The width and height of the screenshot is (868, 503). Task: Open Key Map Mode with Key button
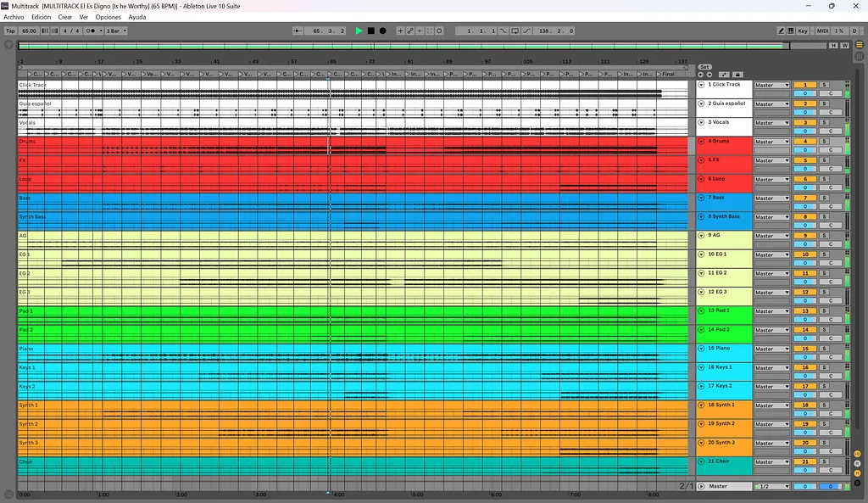pos(803,31)
